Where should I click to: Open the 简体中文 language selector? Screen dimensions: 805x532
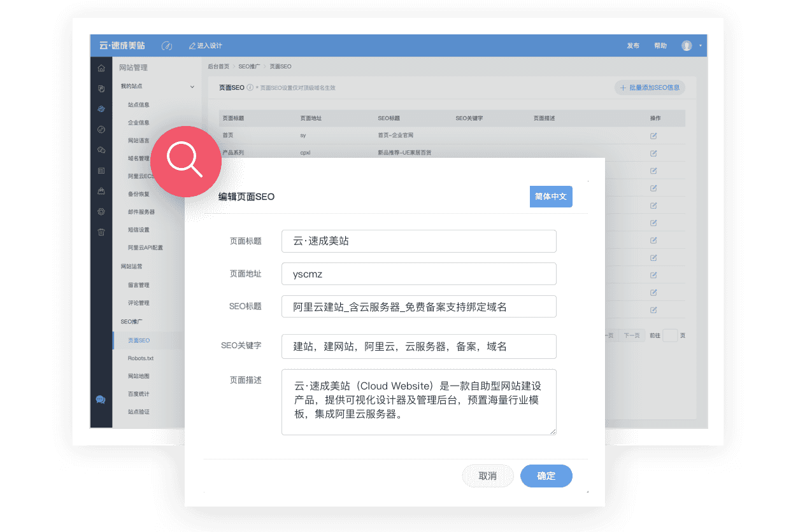[x=551, y=197]
